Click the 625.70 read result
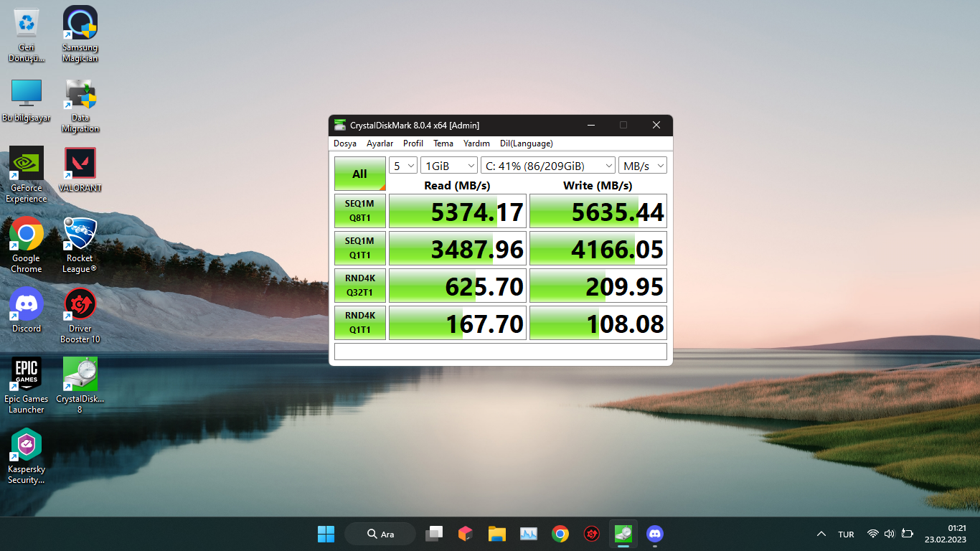980x551 pixels. coord(458,286)
